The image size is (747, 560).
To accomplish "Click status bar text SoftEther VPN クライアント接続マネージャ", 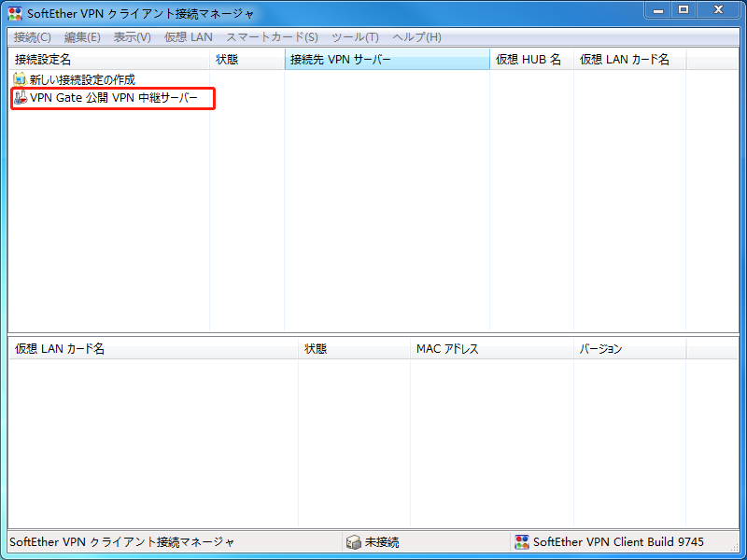I will coord(122,542).
